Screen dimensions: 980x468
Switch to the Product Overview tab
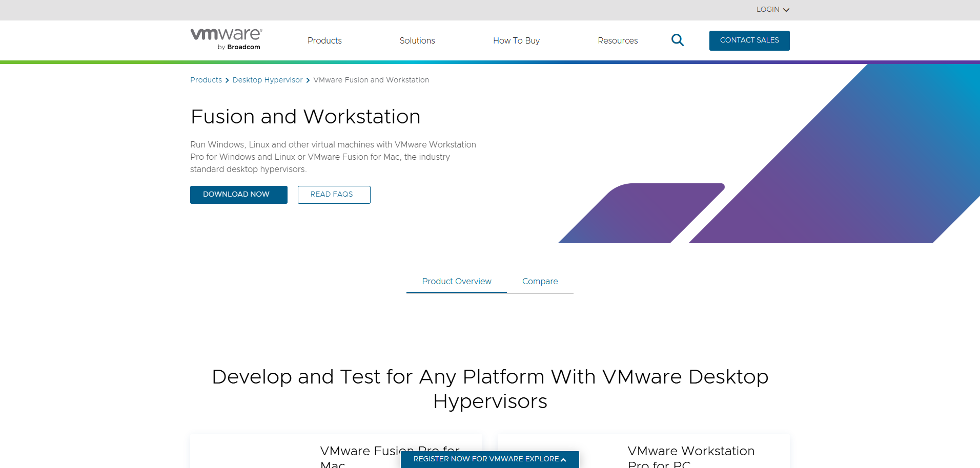(x=457, y=282)
